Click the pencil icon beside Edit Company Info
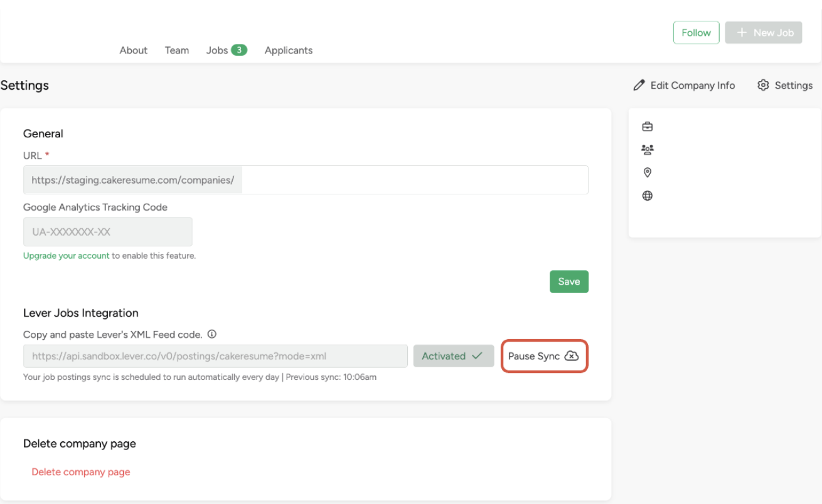This screenshot has width=822, height=504. click(x=639, y=85)
